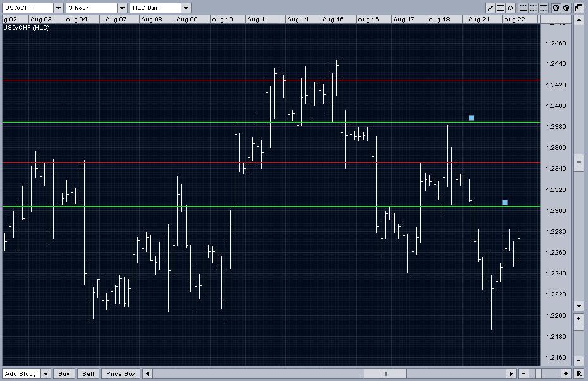Click the 1.2420 price axis label
This screenshot has height=381, width=588.
pos(556,85)
